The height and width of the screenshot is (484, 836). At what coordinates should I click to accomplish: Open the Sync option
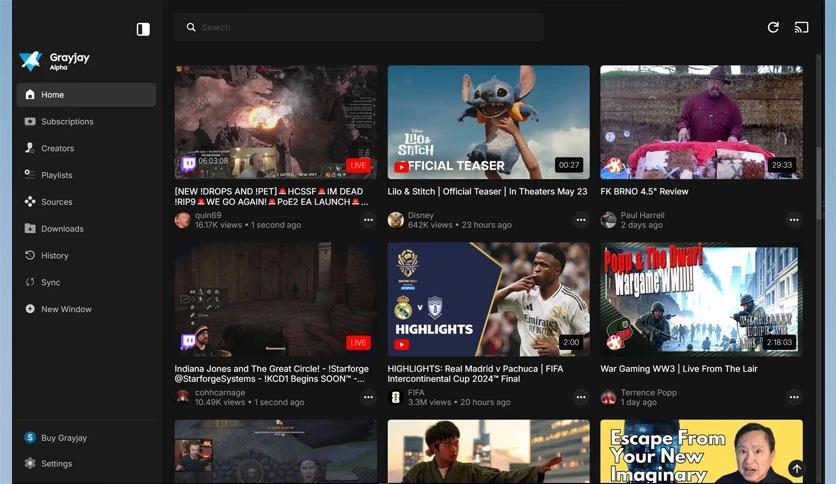tap(50, 283)
